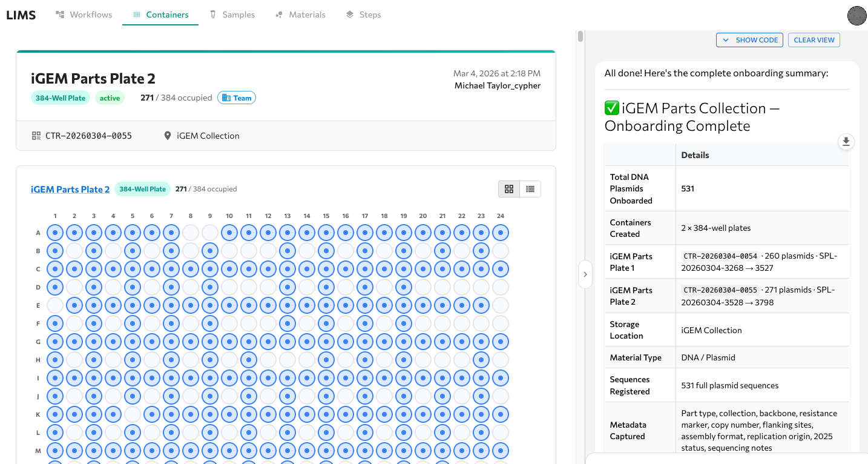Image resolution: width=868 pixels, height=464 pixels.
Task: Select well B9
Action: pos(210,251)
